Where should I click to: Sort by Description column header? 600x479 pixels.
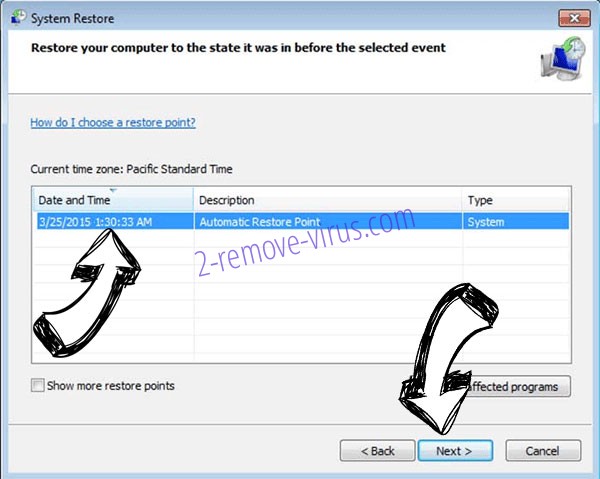(x=328, y=200)
